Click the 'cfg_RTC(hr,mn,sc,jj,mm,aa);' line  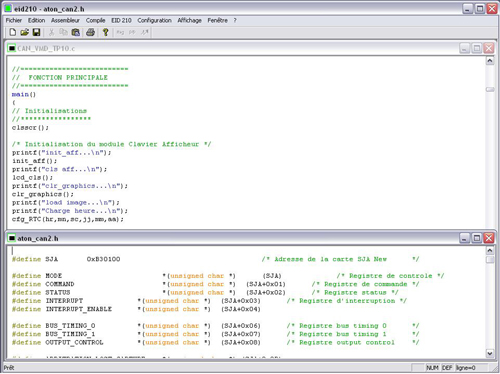tap(68, 219)
